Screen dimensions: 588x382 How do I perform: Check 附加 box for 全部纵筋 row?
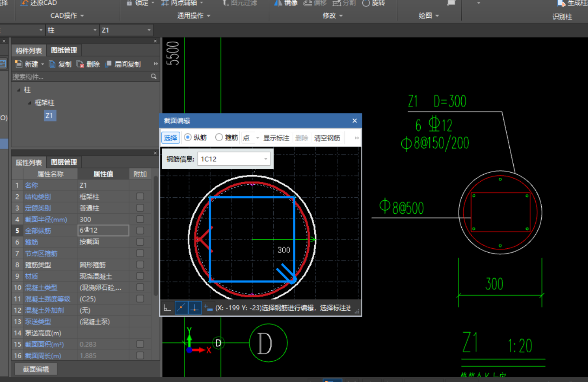tap(140, 231)
